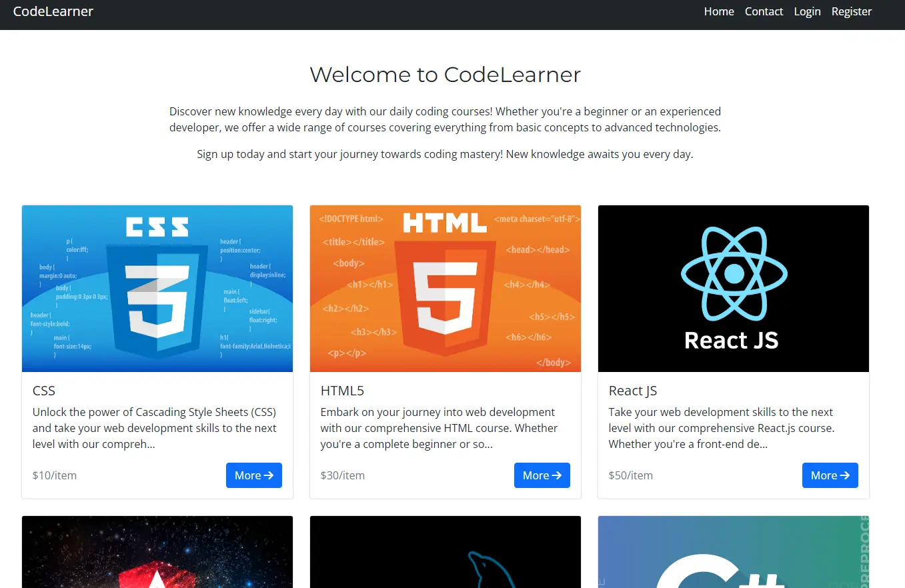Click the CSS course title

click(44, 391)
